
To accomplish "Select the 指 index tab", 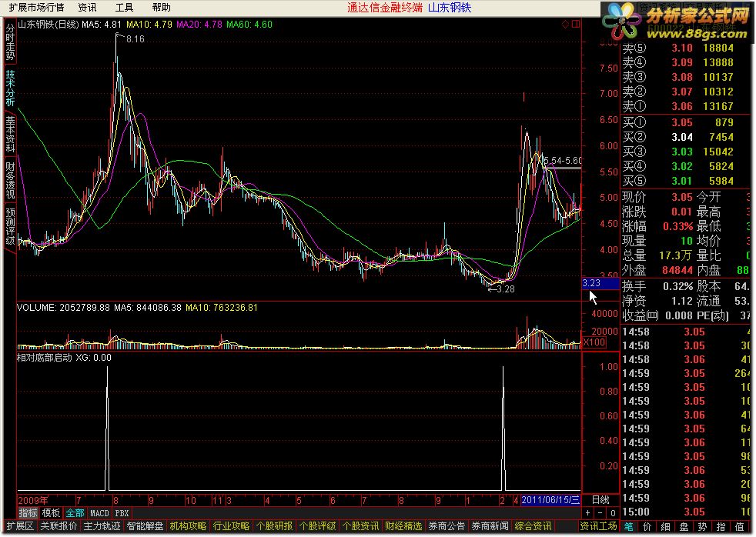I will (x=721, y=526).
